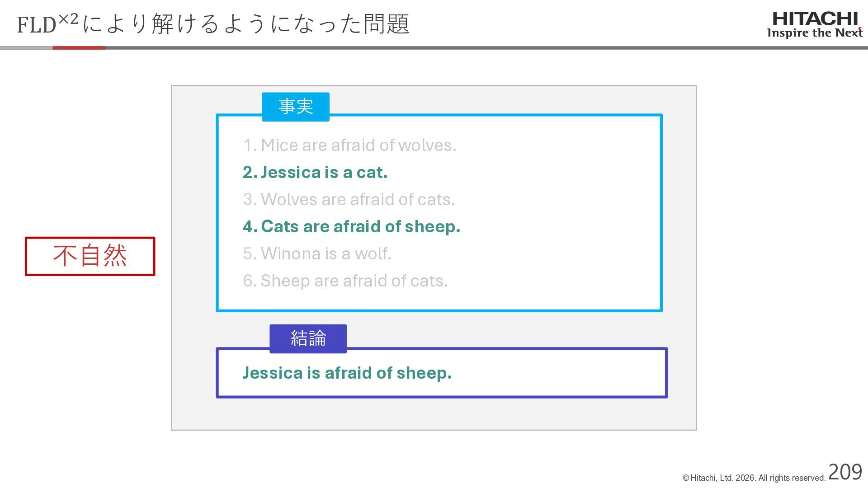Select fact 3 Wolves are afraid of cats
The image size is (868, 488).
tap(349, 199)
